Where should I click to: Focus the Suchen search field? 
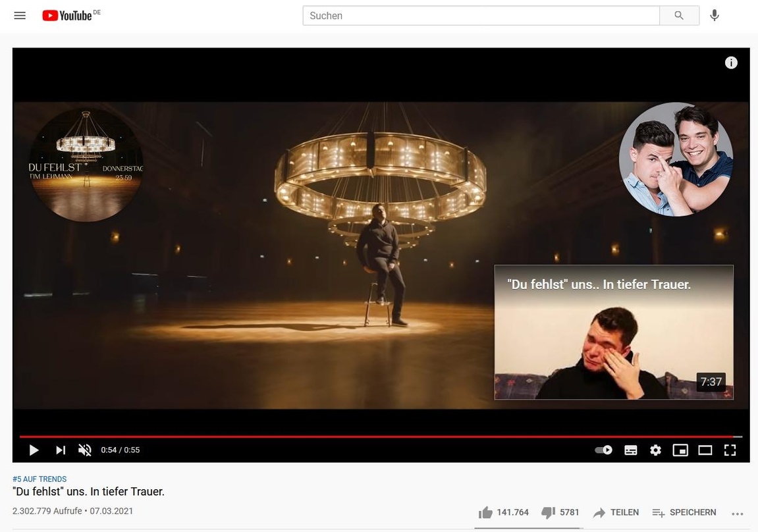pos(481,15)
